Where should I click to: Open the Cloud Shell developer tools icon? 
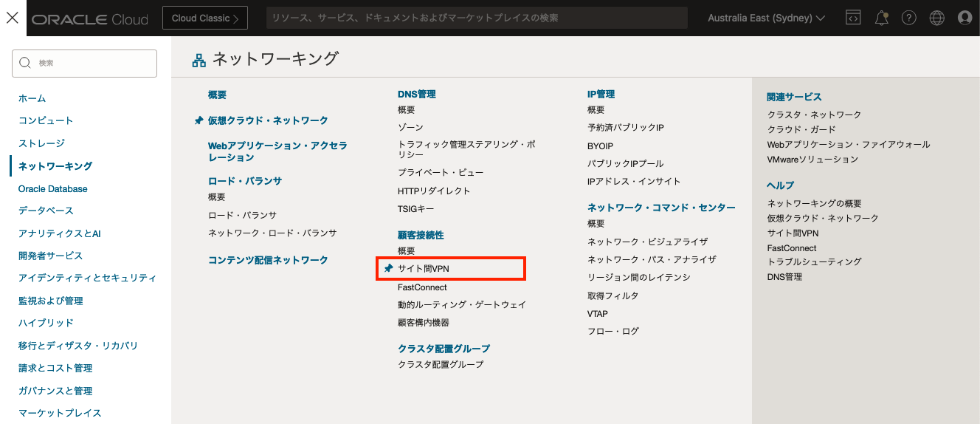click(853, 18)
